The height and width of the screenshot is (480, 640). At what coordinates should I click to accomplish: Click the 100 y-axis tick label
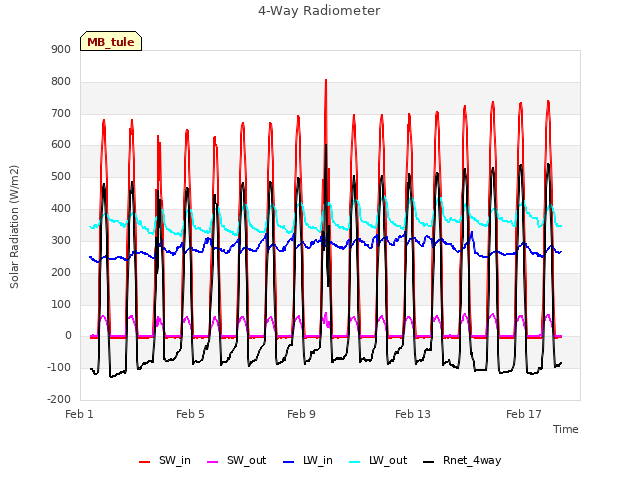tap(61, 304)
